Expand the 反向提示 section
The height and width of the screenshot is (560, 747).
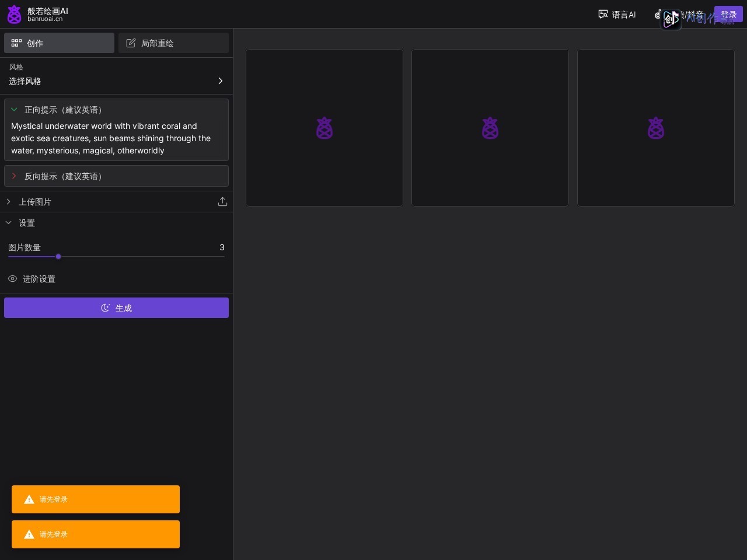(14, 176)
